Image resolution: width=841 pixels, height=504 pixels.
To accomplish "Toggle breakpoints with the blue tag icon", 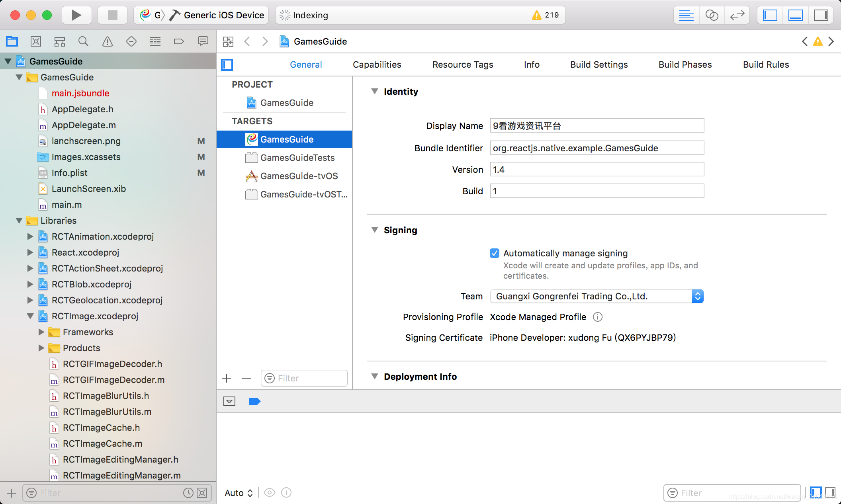I will pos(254,401).
